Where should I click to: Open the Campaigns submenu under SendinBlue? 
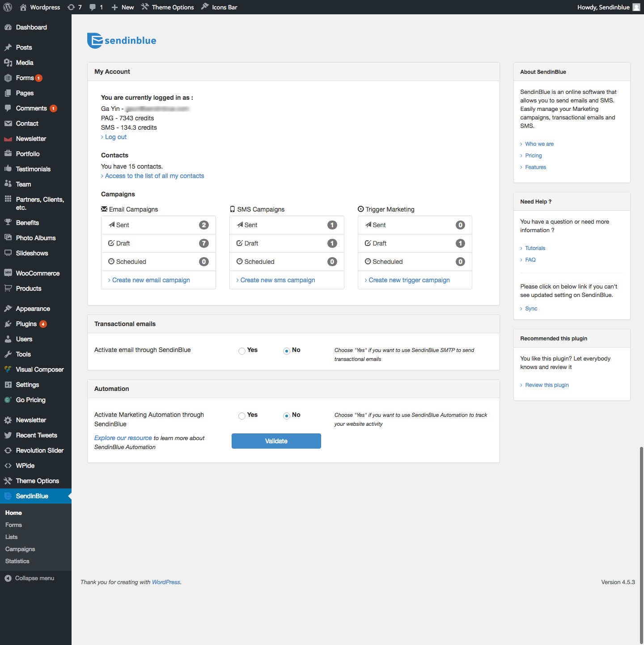click(20, 549)
